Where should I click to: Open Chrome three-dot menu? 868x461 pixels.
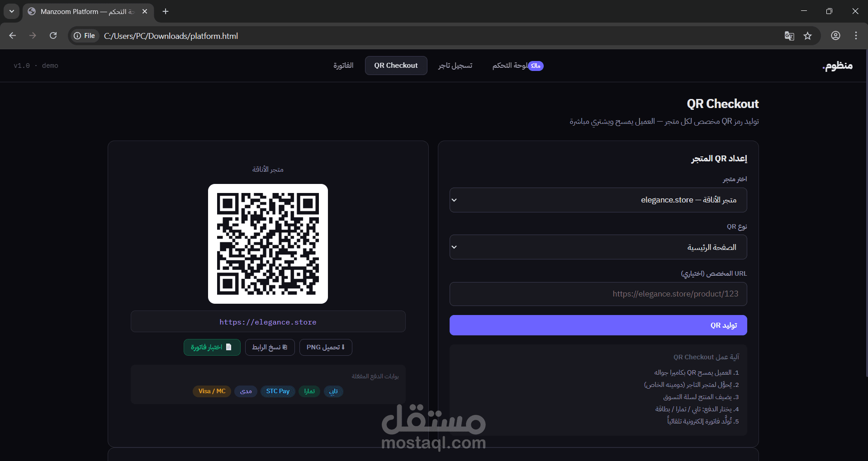856,36
